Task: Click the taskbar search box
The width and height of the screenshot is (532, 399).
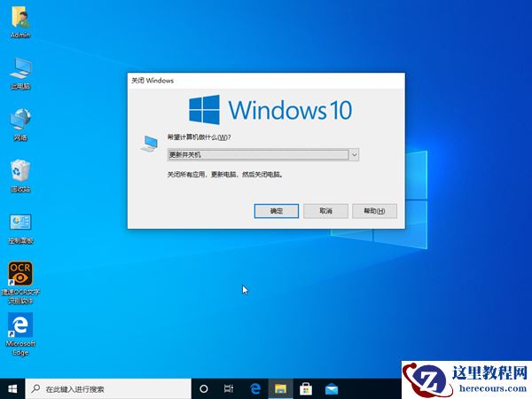Action: [108, 389]
